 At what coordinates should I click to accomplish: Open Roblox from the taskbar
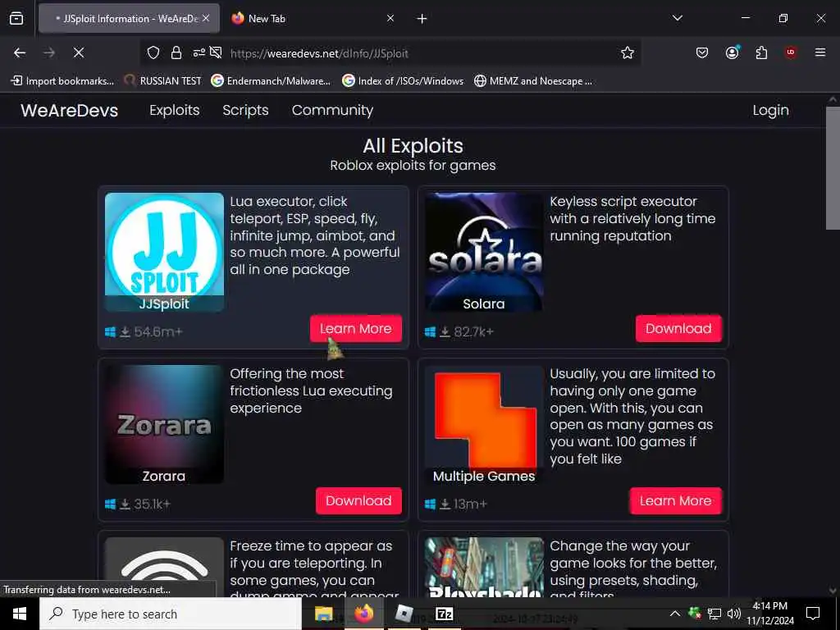[x=404, y=614]
